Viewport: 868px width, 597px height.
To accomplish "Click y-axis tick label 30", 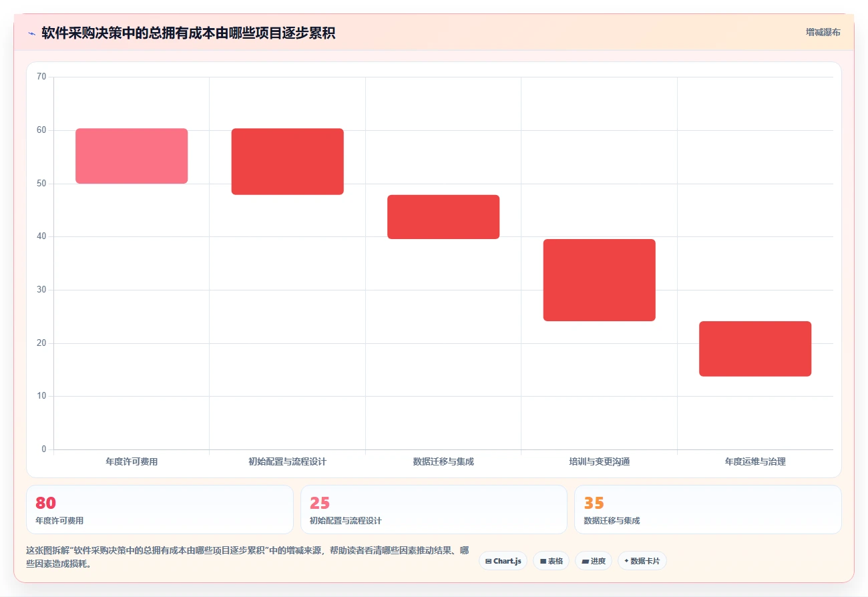I will [41, 290].
